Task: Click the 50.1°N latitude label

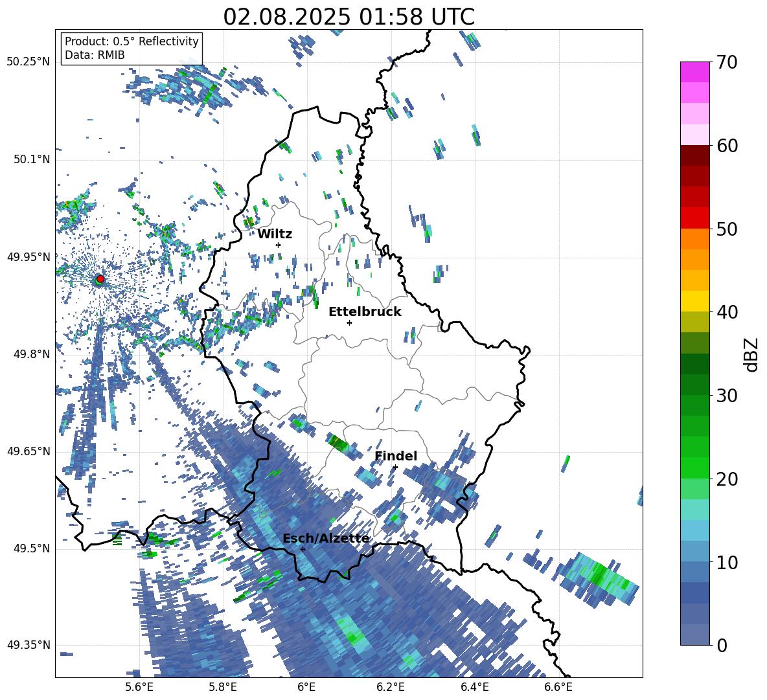Action: pos(32,160)
